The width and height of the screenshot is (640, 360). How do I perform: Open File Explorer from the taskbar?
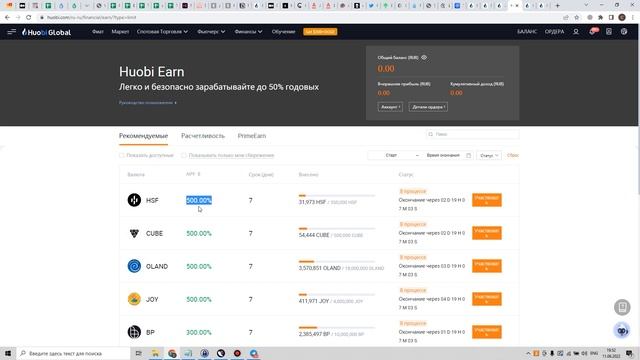155,353
